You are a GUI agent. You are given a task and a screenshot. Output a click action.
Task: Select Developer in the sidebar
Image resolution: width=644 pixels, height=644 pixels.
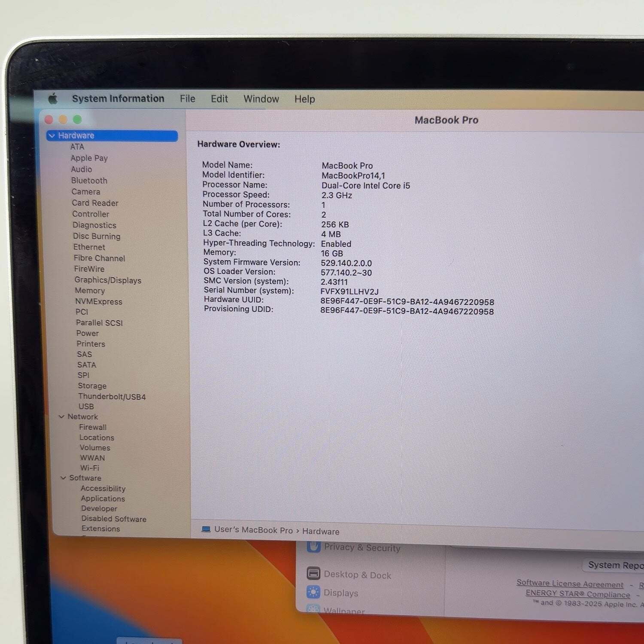[99, 508]
